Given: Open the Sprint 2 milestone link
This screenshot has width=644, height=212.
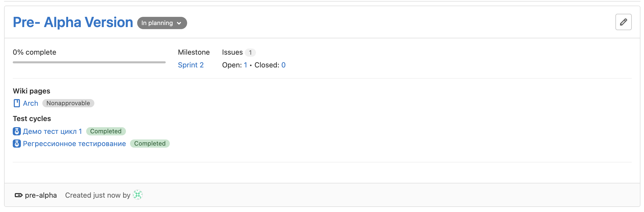Looking at the screenshot, I should (191, 65).
